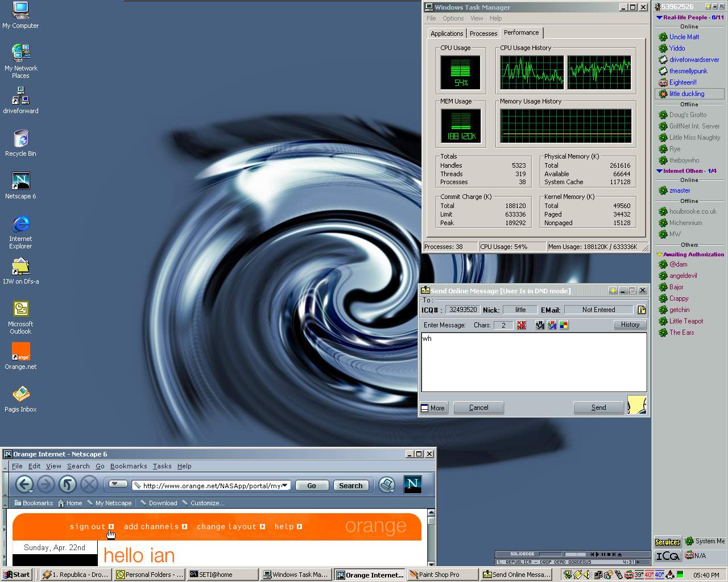Click the Winamp volume slider bar
728x582 pixels.
tap(550, 554)
